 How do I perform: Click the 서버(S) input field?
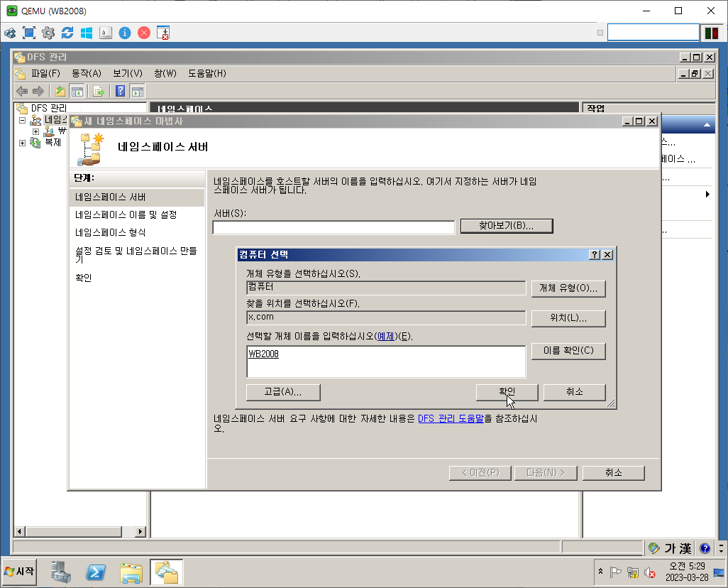pyautogui.click(x=333, y=227)
